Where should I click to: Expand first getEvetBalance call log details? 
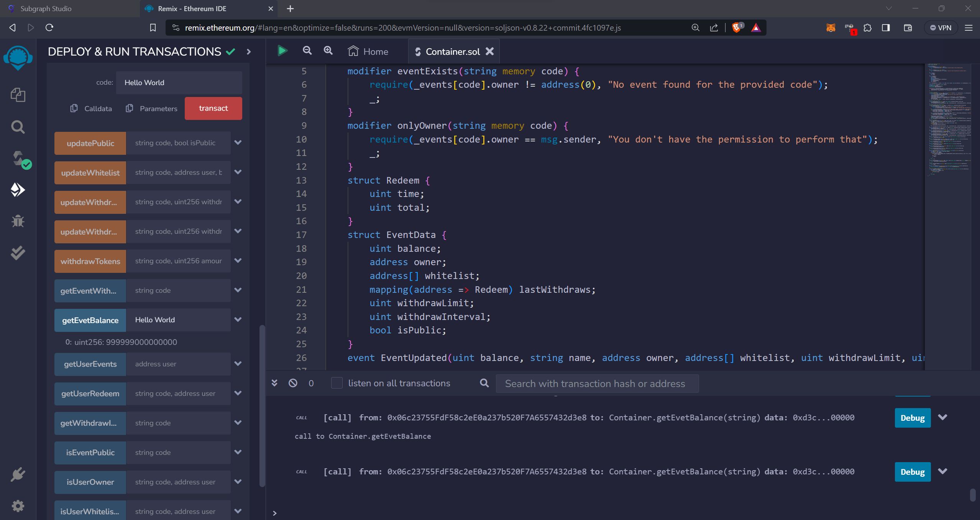point(942,417)
